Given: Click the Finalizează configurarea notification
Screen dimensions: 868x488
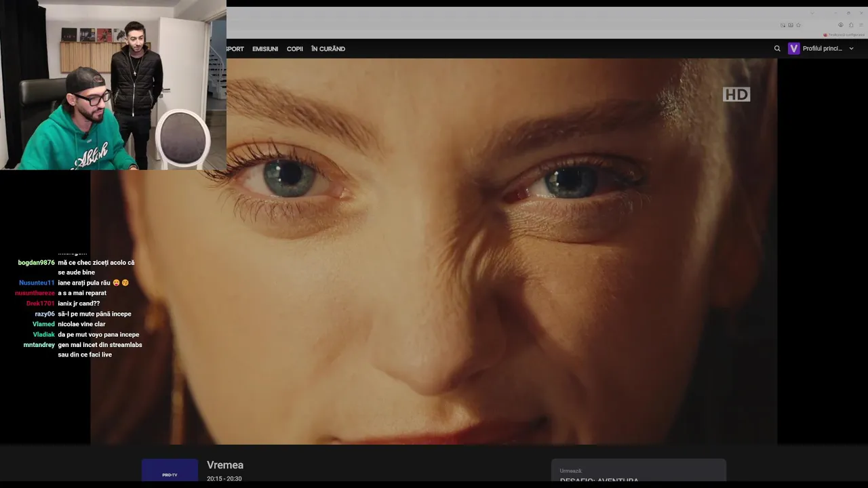Looking at the screenshot, I should [x=844, y=35].
